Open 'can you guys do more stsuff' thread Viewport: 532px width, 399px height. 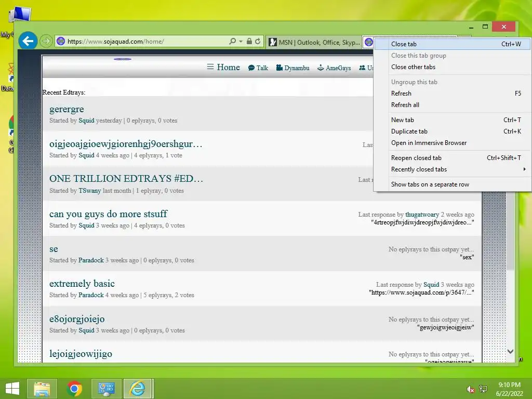pos(108,214)
